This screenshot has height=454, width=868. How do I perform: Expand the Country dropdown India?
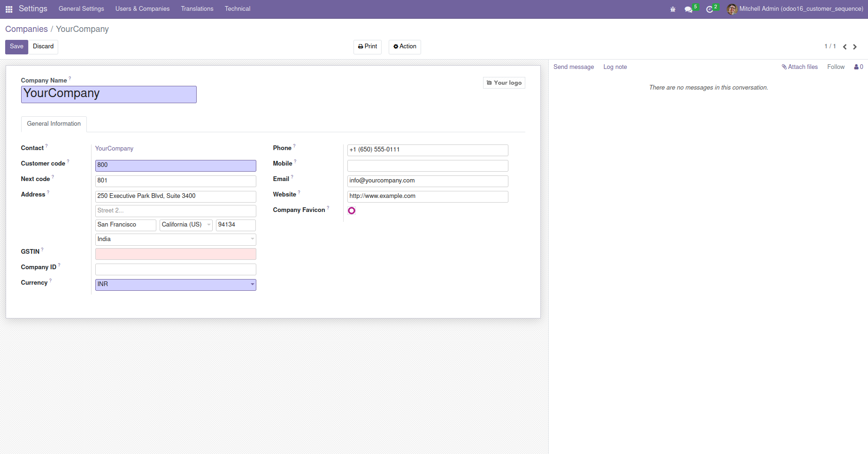tap(176, 240)
